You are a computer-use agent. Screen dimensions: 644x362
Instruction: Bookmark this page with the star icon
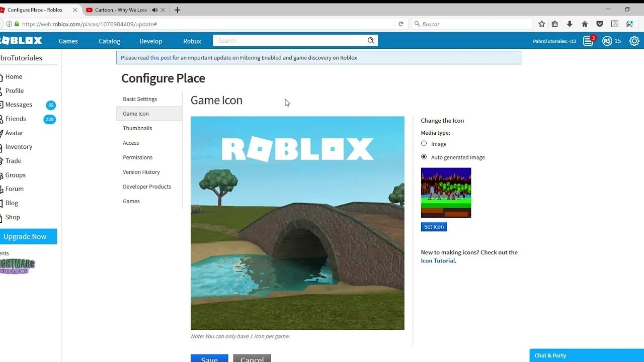(542, 24)
